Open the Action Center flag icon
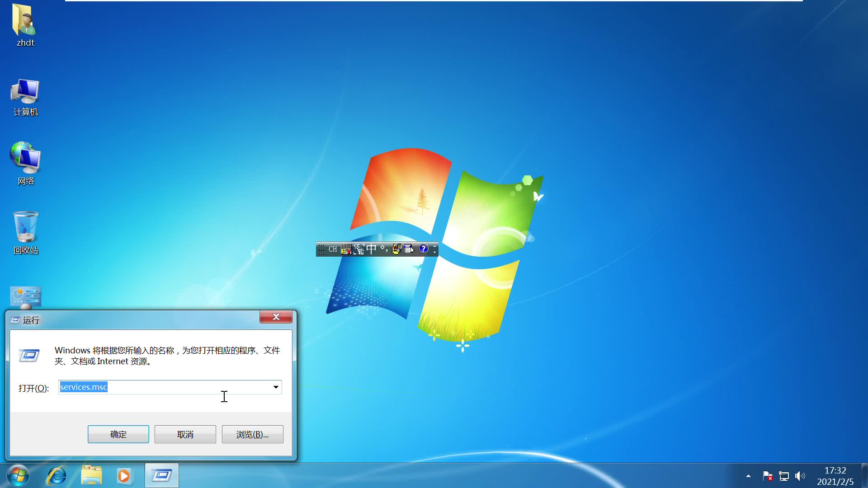Viewport: 868px width, 488px height. (x=767, y=476)
